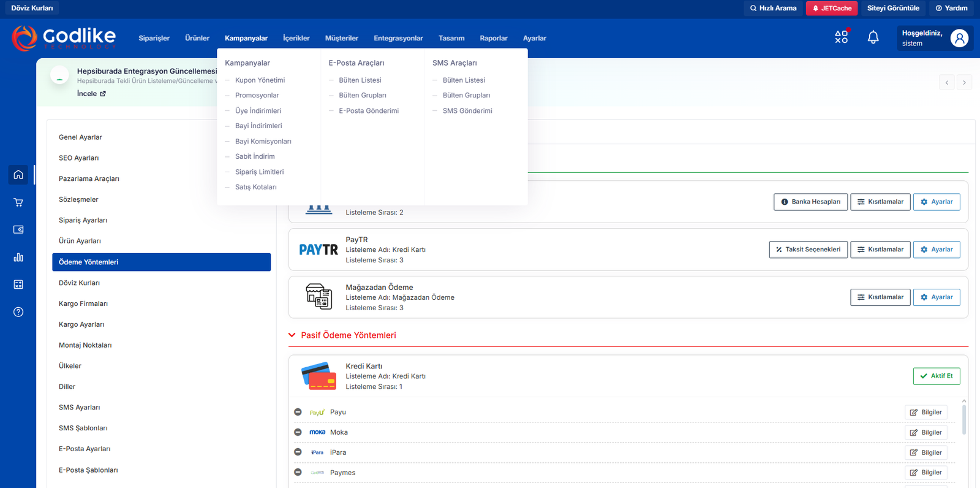Viewport: 980px width, 488px height.
Task: Click the next arrow on announcement banner
Action: [x=964, y=83]
